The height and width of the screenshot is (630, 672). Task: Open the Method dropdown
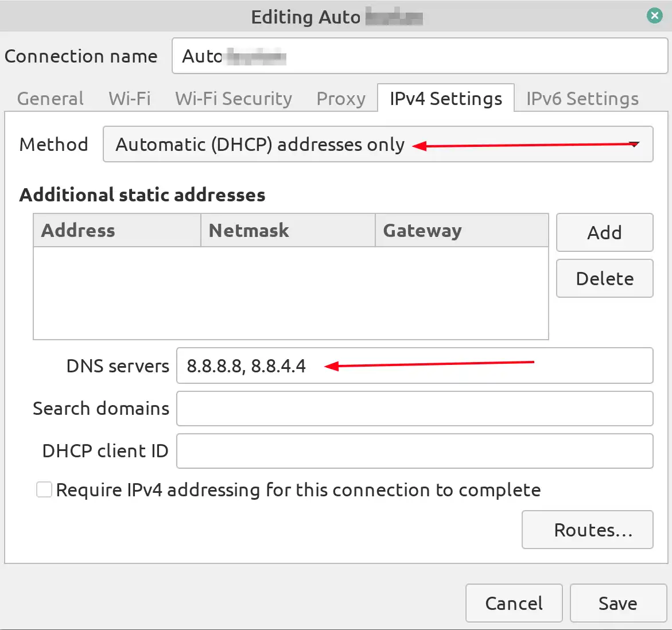(x=378, y=145)
